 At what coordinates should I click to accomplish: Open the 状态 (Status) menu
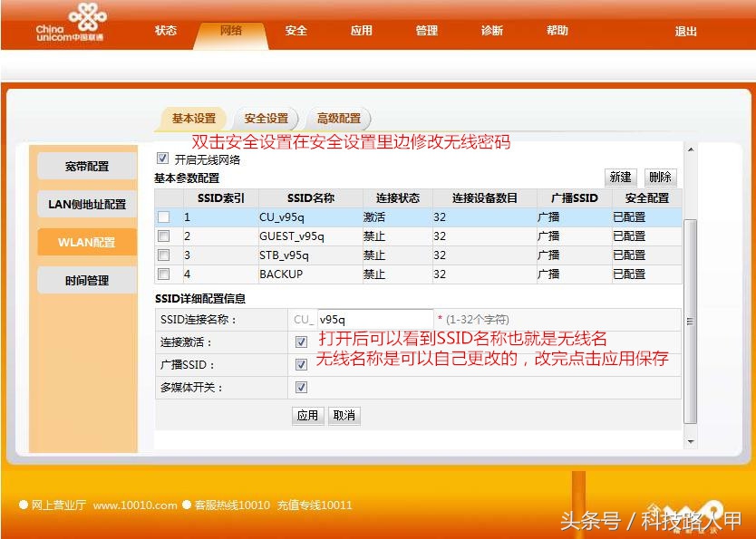pyautogui.click(x=165, y=30)
